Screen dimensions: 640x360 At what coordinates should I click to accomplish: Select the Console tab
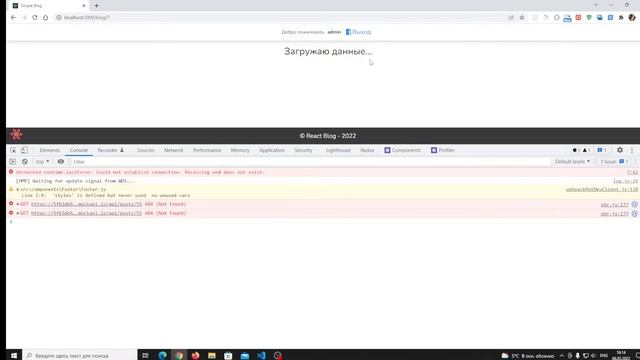tap(78, 150)
